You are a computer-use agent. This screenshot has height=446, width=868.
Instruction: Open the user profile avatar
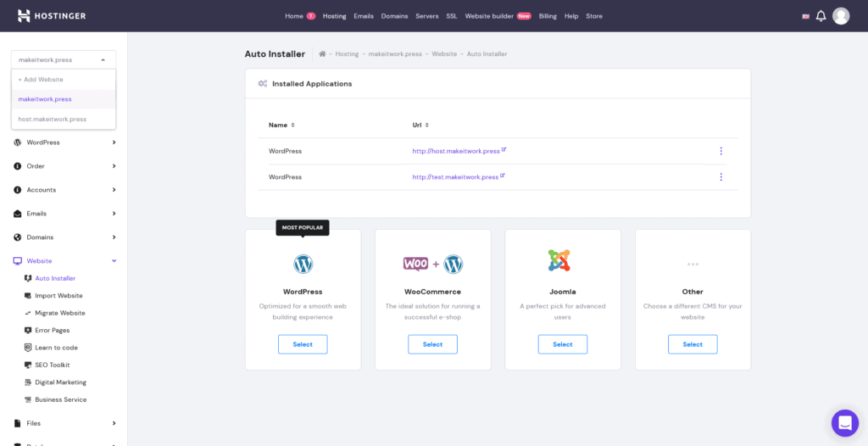841,16
